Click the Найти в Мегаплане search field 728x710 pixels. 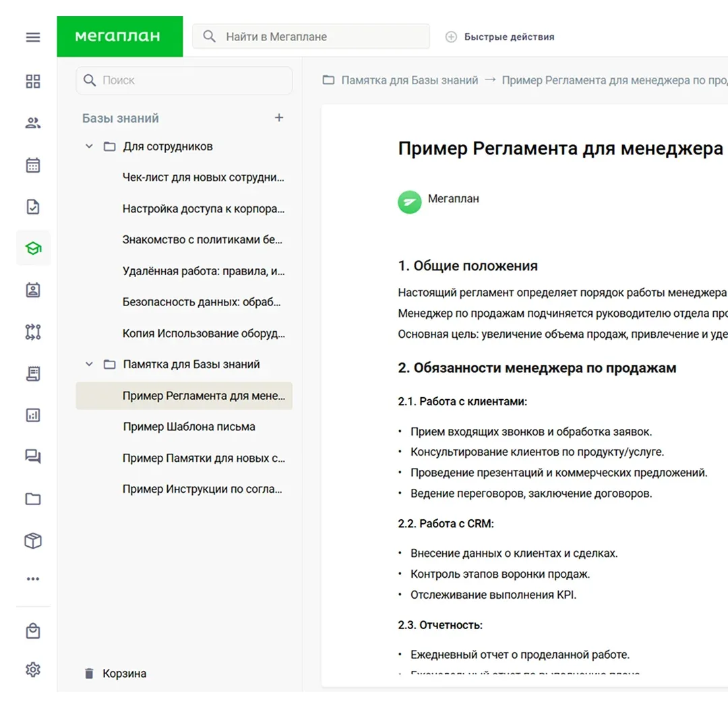pos(311,36)
